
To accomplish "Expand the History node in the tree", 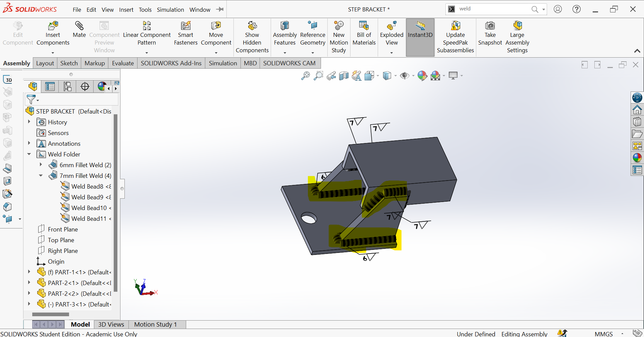I will [x=29, y=122].
